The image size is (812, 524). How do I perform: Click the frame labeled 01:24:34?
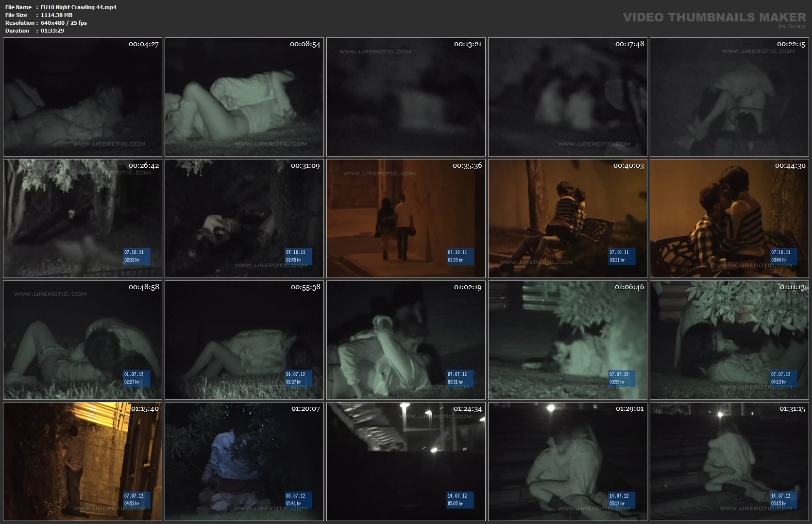[406, 461]
